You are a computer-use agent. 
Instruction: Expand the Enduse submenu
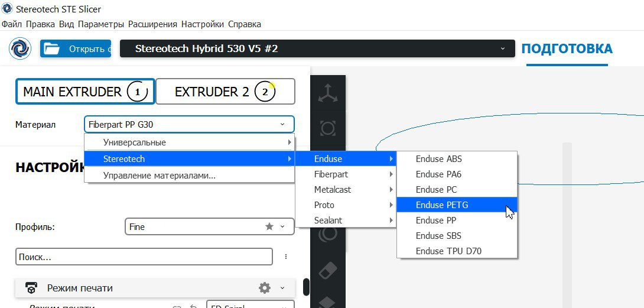[346, 158]
